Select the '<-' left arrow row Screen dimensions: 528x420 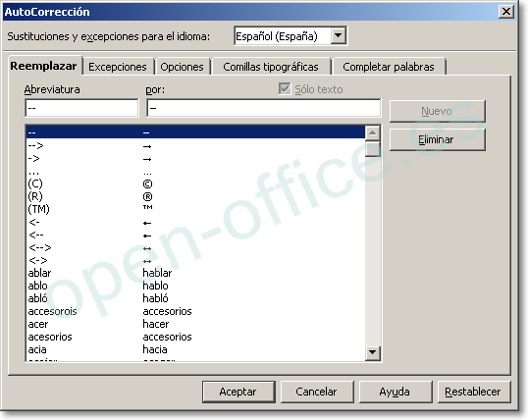coord(195,223)
